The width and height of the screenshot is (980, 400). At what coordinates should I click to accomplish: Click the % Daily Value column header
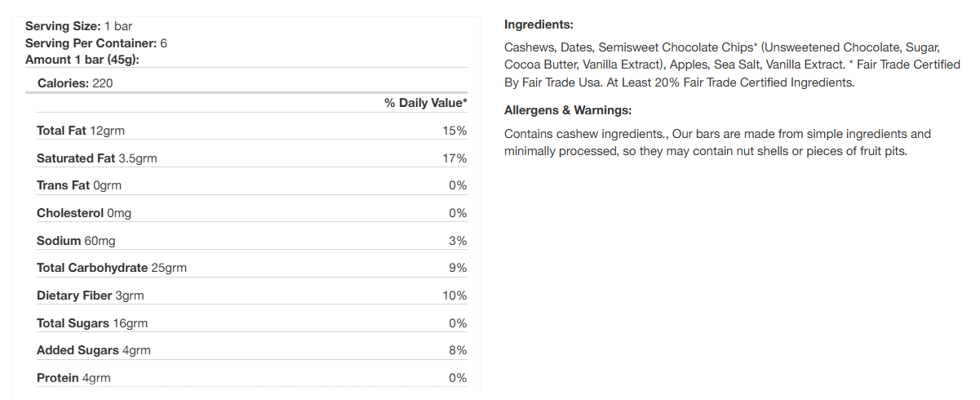(425, 102)
